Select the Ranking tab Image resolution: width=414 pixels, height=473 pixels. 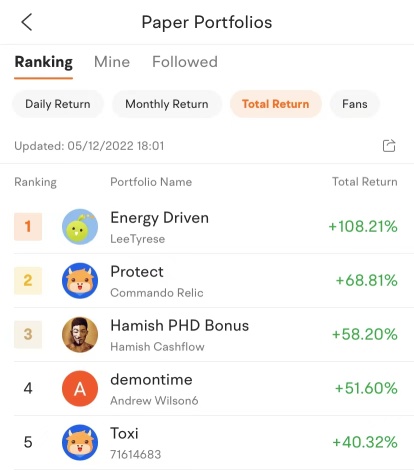pos(44,63)
